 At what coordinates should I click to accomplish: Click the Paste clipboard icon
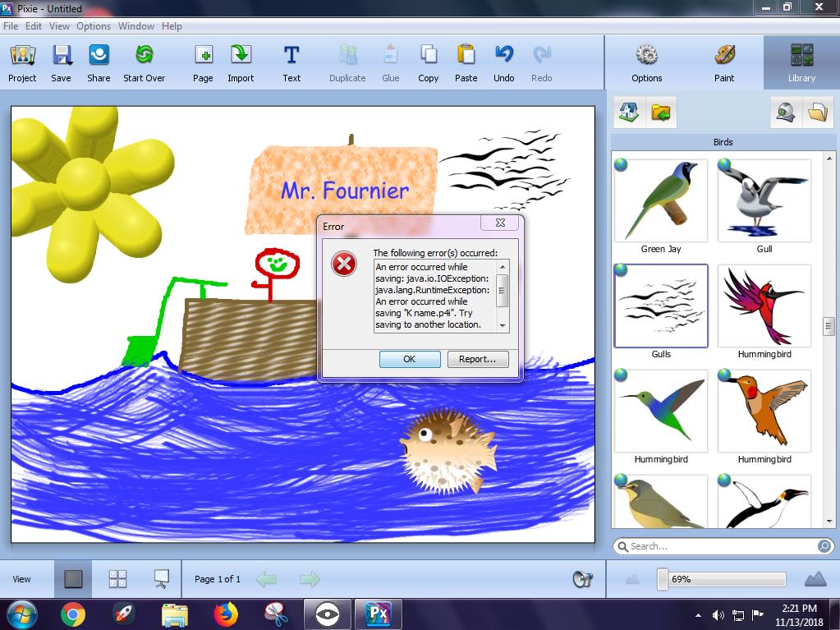(466, 55)
